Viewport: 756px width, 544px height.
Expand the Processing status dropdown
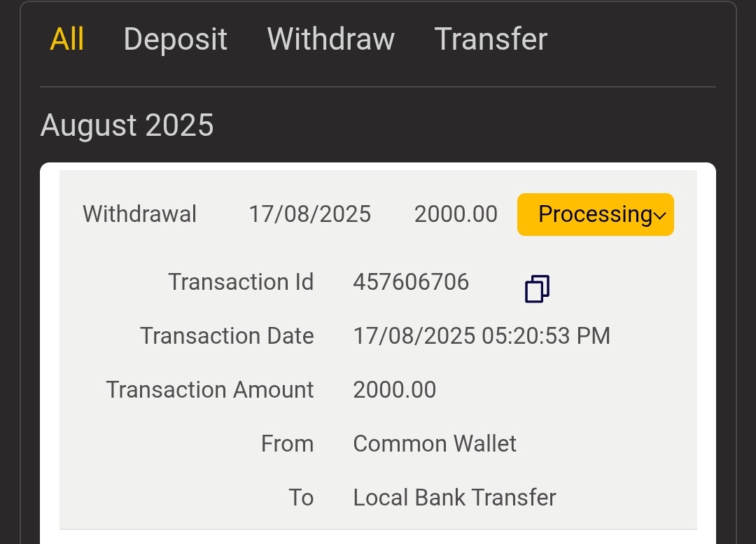pos(596,214)
